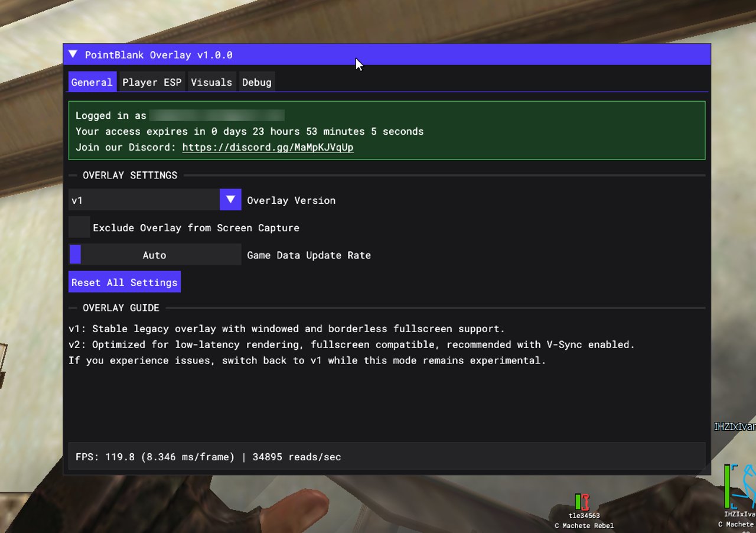Click the "switch back to v1" guide line
Viewport: 756px width, 533px height.
coord(307,360)
